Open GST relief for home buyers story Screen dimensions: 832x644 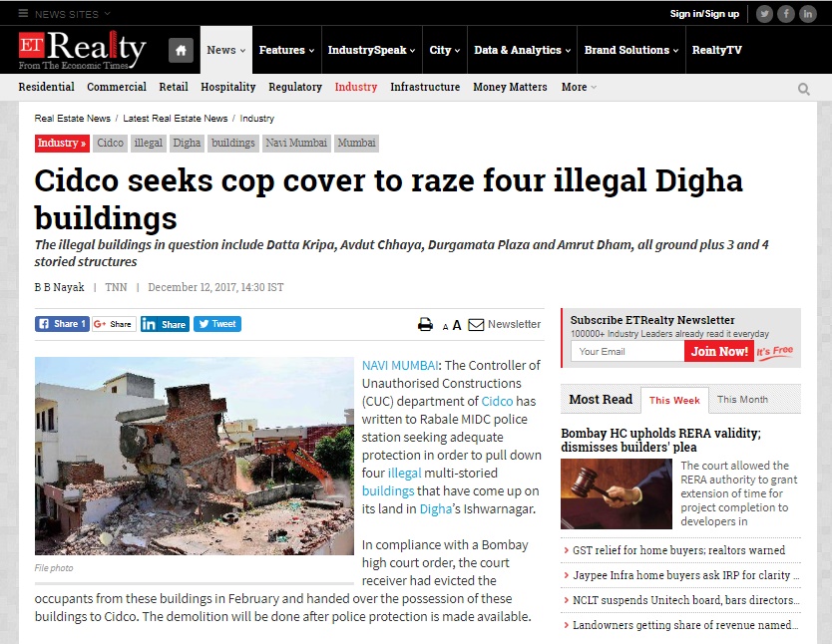pyautogui.click(x=678, y=550)
